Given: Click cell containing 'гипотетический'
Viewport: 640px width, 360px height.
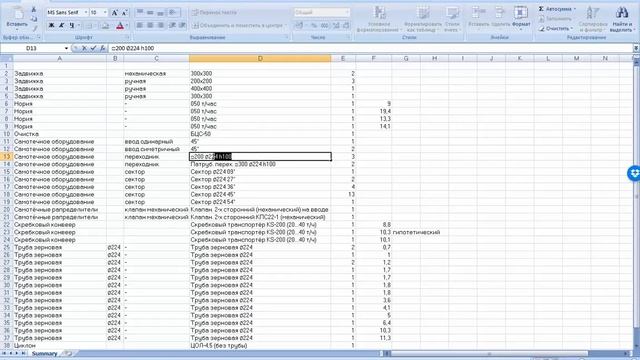Looking at the screenshot, I should click(416, 232).
